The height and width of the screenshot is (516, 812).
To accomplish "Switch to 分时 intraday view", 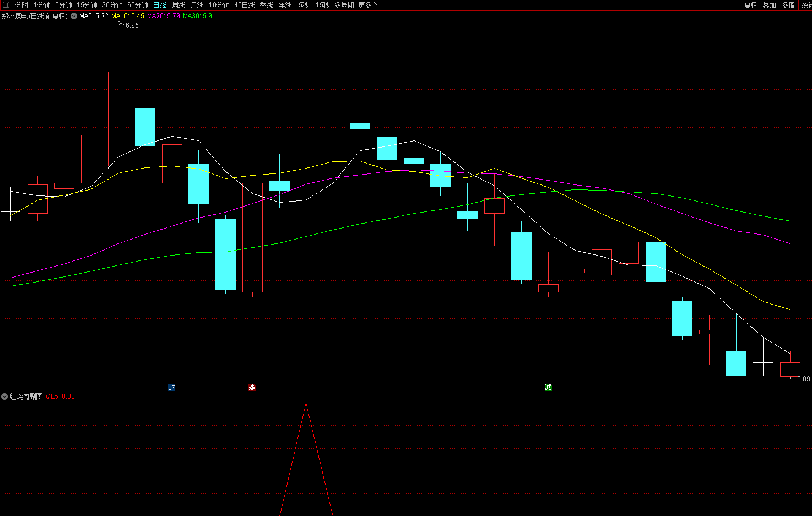I will click(21, 5).
